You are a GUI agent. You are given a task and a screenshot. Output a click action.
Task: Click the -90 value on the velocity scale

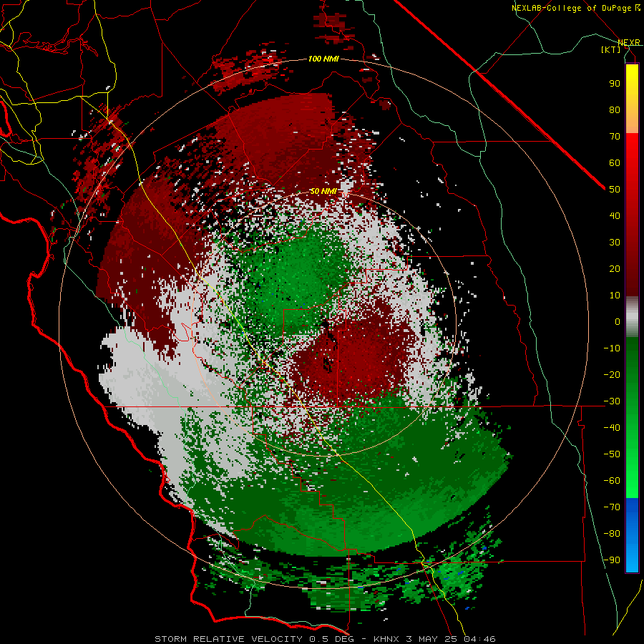click(612, 560)
